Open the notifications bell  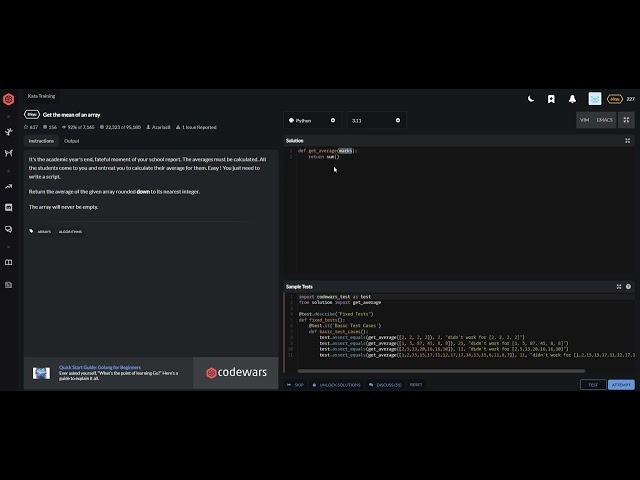click(x=572, y=99)
